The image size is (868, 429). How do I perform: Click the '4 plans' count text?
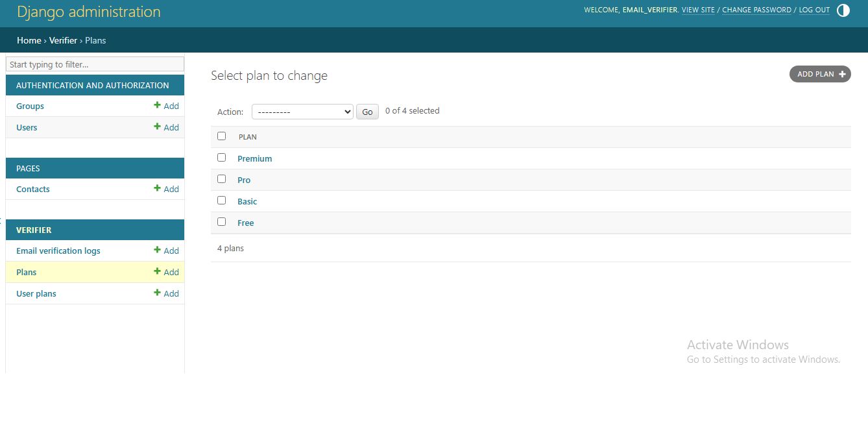231,248
